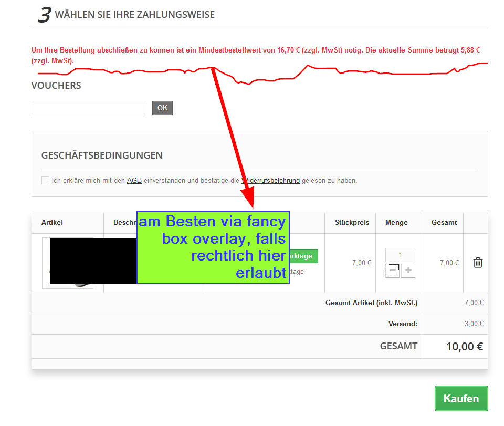Focus the quantity input showing 1
Viewport: 504px width, 426px height.
[400, 255]
